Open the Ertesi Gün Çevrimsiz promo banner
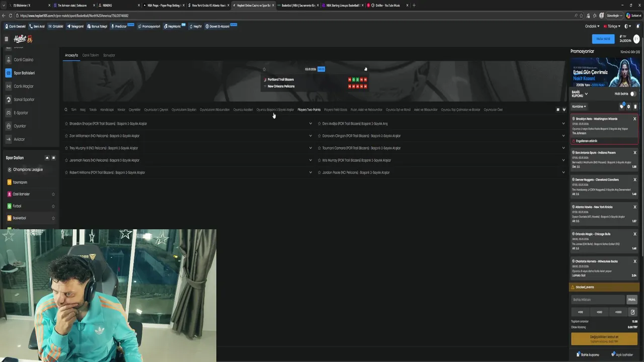Image resolution: width=644 pixels, height=362 pixels. point(605,72)
